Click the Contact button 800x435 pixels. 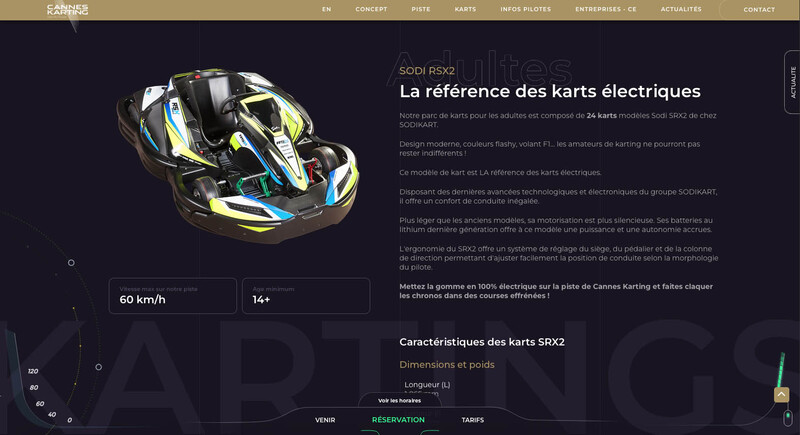pos(759,9)
